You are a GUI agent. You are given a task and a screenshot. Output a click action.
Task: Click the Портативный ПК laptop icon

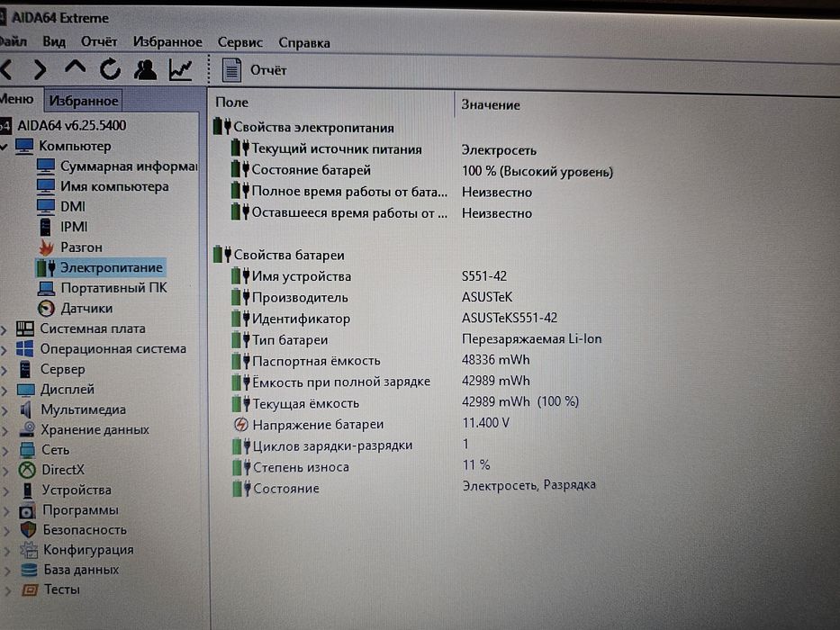coord(47,288)
